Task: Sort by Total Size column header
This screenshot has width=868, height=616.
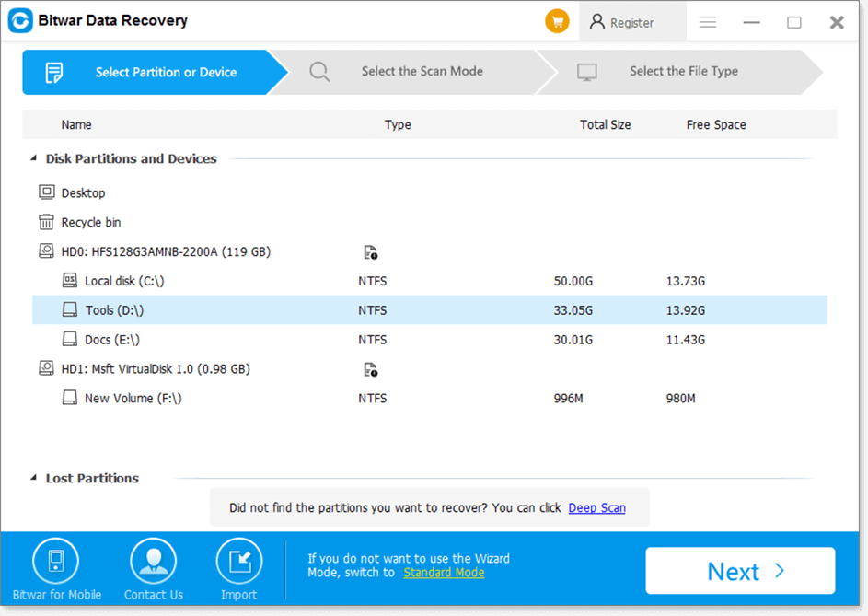Action: pos(605,125)
